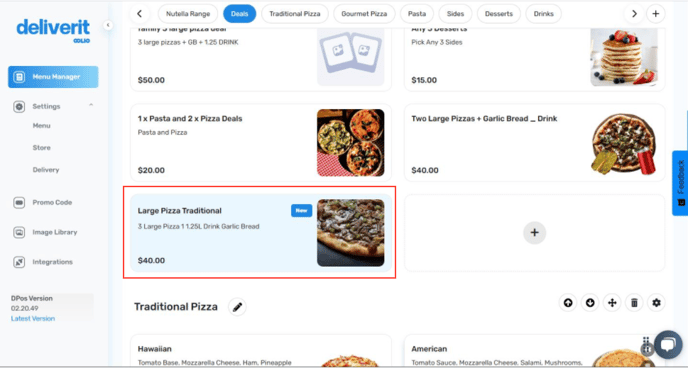
Task: Collapse the sidebar with the chevron button
Action: [x=108, y=25]
